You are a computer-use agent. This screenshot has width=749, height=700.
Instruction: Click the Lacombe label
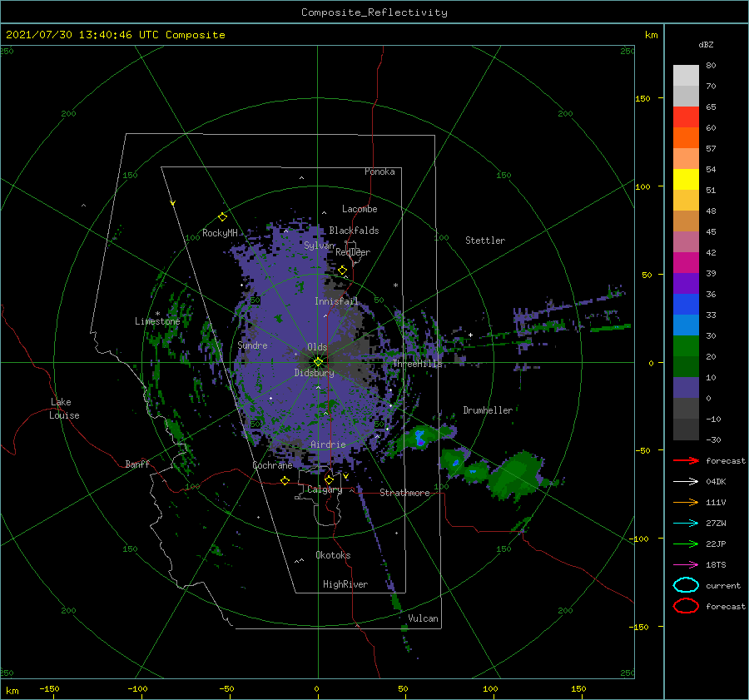click(360, 209)
